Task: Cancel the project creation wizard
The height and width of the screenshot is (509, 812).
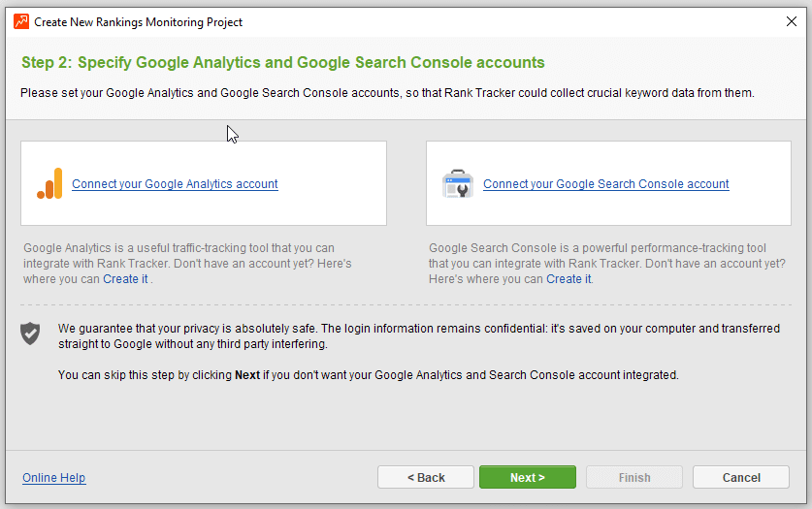Action: coord(741,478)
